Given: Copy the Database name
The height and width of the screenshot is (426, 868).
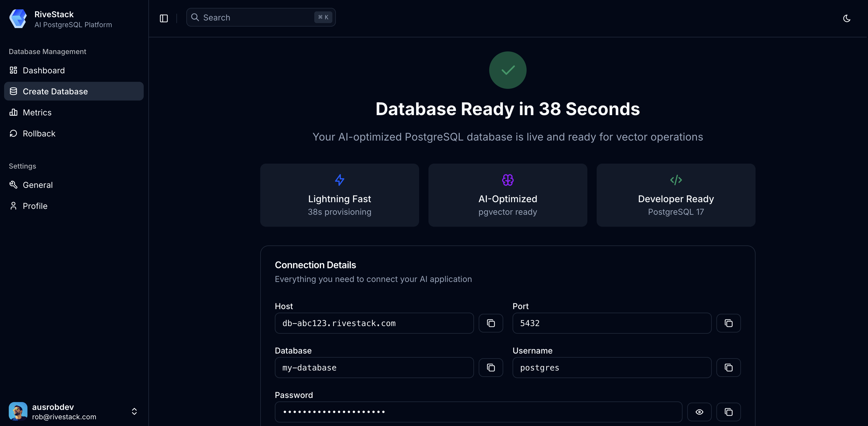Looking at the screenshot, I should pos(491,368).
